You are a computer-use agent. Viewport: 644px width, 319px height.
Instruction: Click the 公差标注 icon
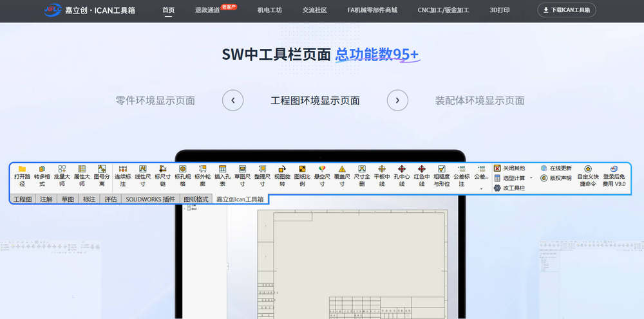point(462,169)
